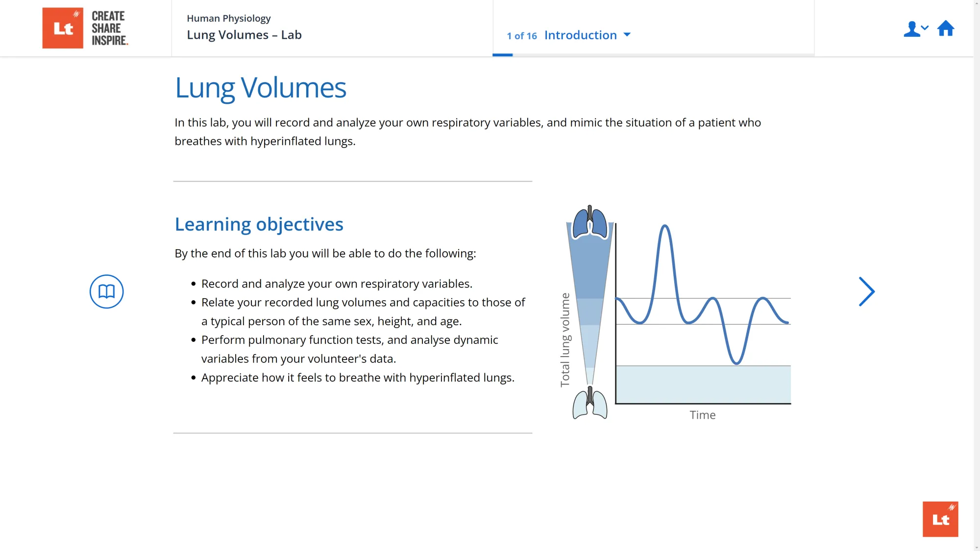Open the user account icon
Screen dimensions: 980x551
(x=912, y=29)
